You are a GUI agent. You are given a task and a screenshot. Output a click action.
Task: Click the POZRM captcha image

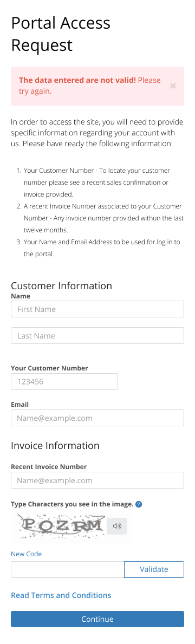coord(61,526)
